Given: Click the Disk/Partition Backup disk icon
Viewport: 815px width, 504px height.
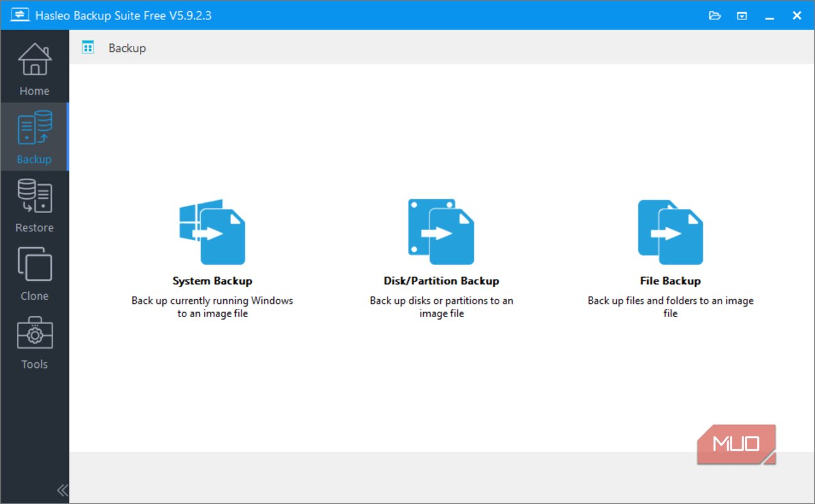Looking at the screenshot, I should (x=441, y=232).
